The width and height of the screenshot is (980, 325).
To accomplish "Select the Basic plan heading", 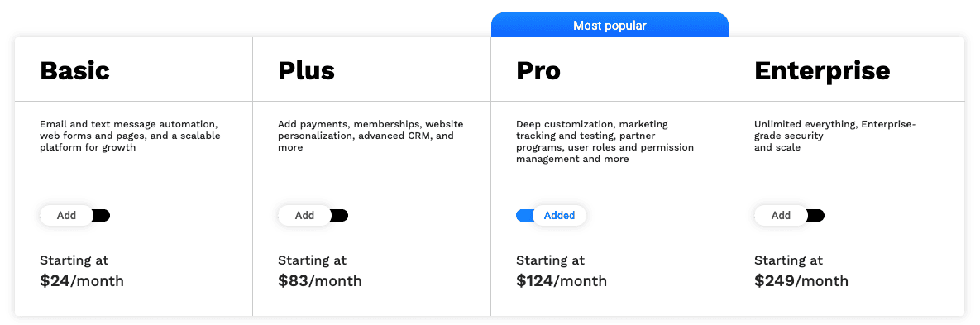I will [75, 70].
